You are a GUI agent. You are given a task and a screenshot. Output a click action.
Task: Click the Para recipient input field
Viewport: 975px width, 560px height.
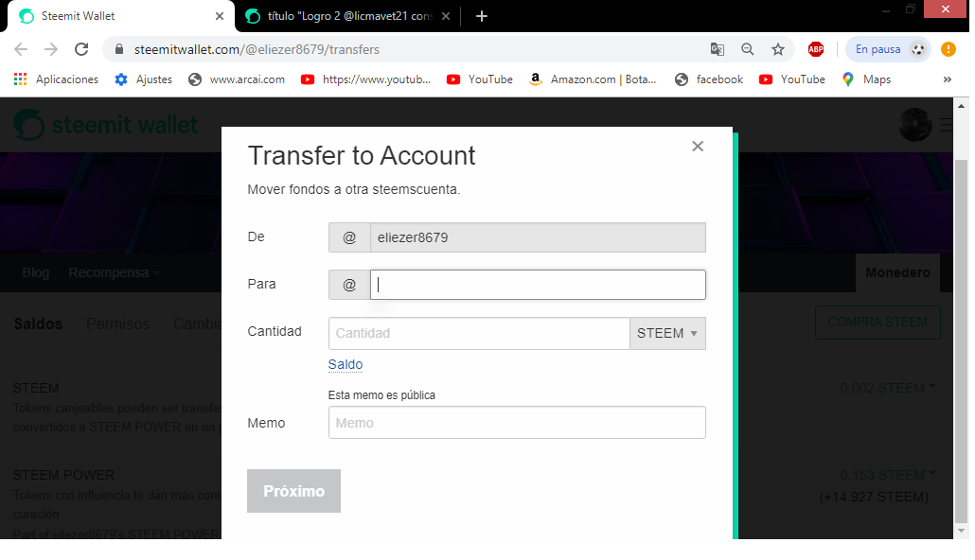click(x=538, y=285)
